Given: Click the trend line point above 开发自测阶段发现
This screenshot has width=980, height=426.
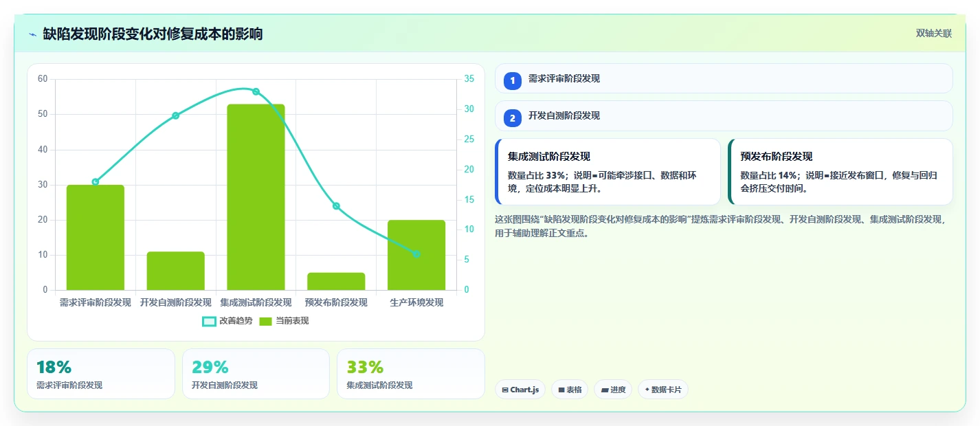Looking at the screenshot, I should click(x=175, y=115).
